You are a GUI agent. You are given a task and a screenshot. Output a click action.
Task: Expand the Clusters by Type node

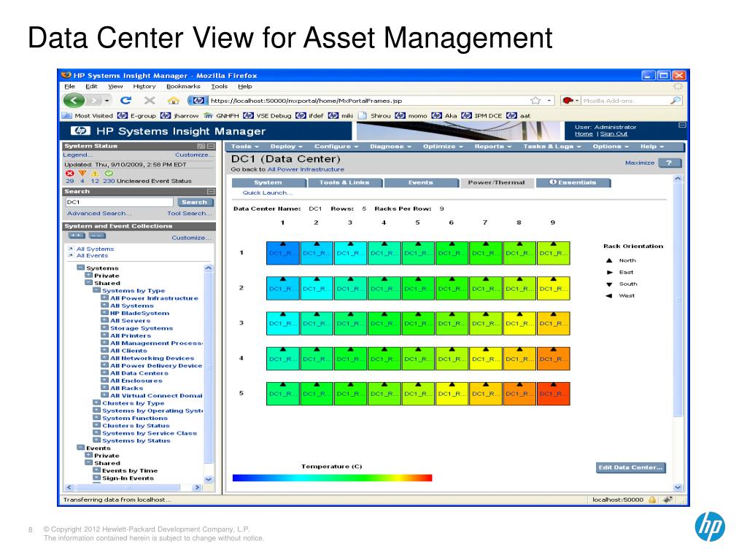[97, 402]
